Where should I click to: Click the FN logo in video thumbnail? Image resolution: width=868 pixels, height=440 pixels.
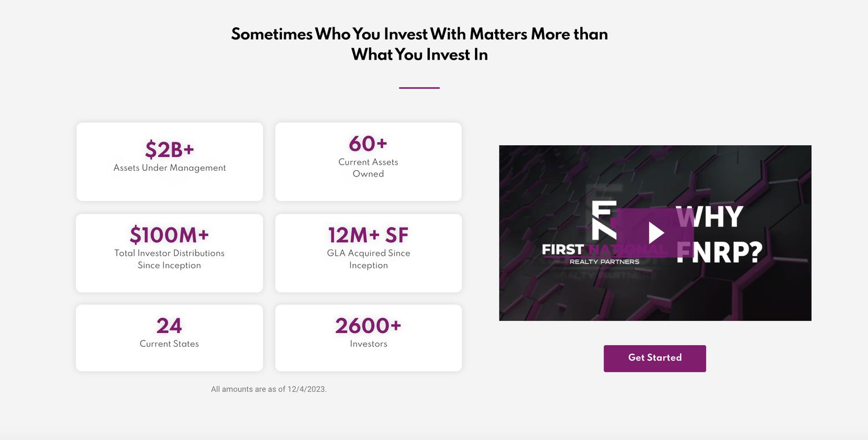(x=604, y=220)
